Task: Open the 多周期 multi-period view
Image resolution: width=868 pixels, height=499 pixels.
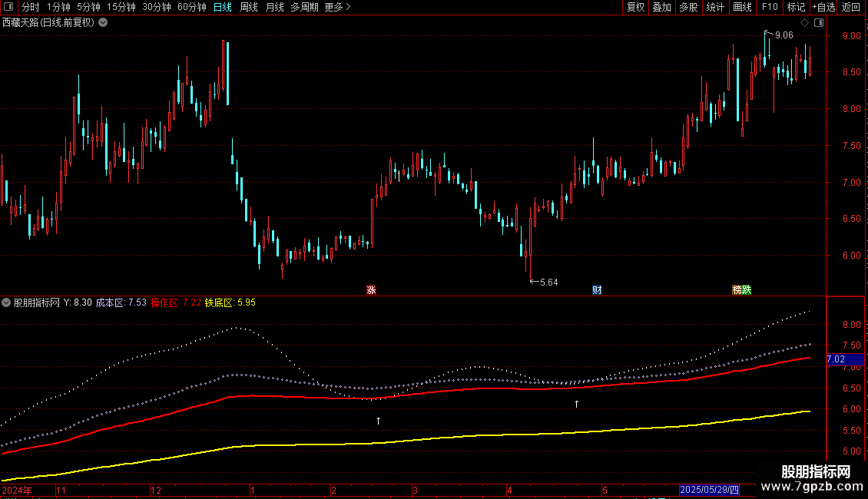Action: (304, 7)
